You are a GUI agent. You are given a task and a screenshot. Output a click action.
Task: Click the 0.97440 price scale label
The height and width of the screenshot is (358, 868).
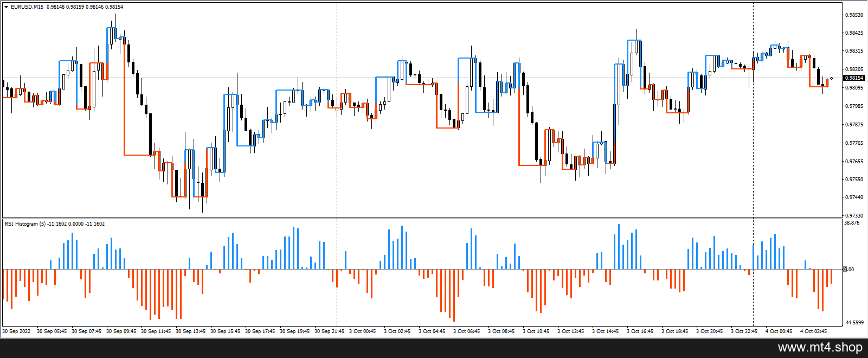click(854, 197)
